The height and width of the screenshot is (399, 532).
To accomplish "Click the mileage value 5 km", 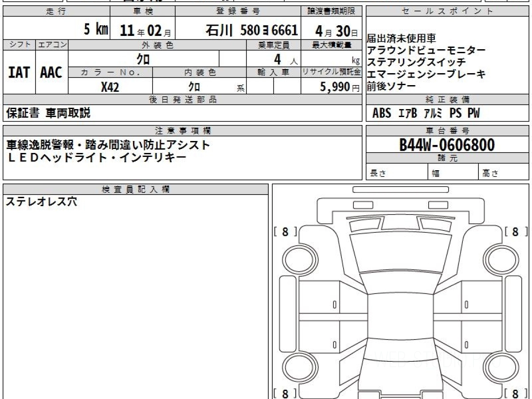I will coord(96,30).
